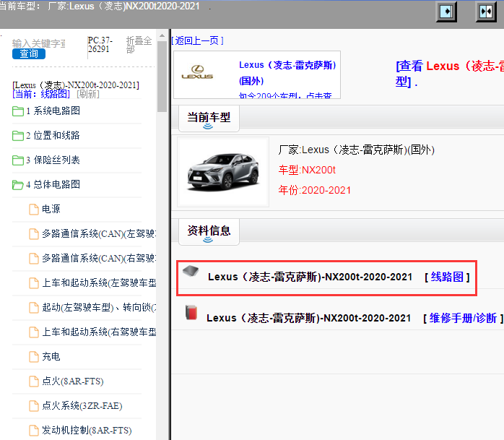Open the 充电 document item
This screenshot has width=504, height=440.
pyautogui.click(x=51, y=356)
